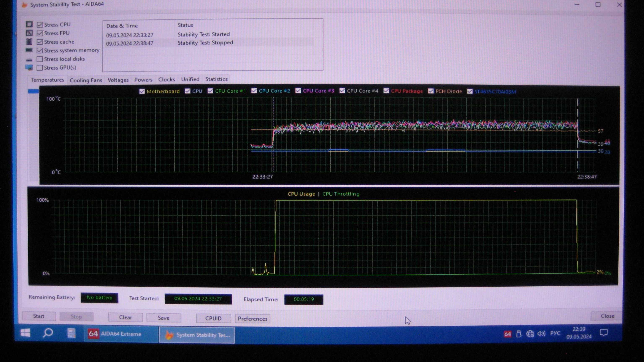
Task: Uncheck Stress cache
Action: pyautogui.click(x=40, y=41)
